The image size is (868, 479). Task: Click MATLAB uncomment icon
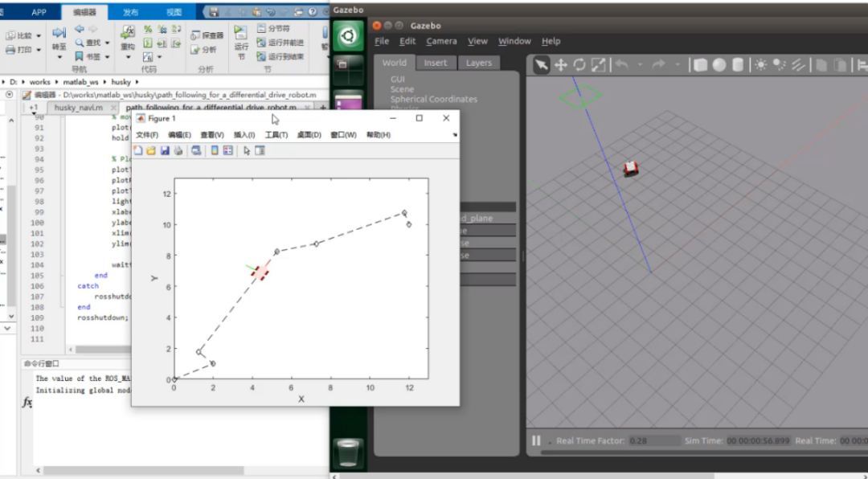pyautogui.click(x=162, y=29)
